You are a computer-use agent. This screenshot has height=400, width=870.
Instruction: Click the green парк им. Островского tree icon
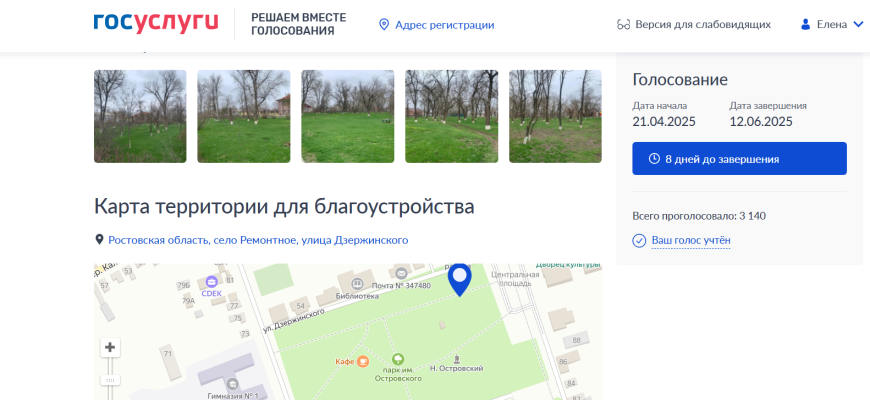[397, 359]
